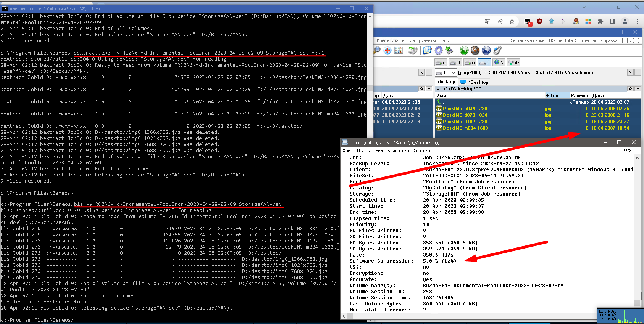Sort files by the Размер column header
This screenshot has height=324, width=644.
click(579, 96)
